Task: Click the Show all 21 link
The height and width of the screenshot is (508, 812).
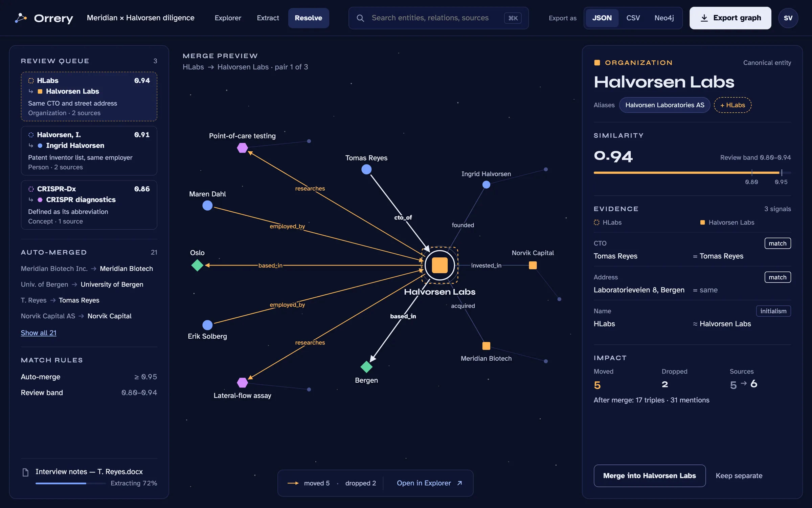Action: point(39,333)
